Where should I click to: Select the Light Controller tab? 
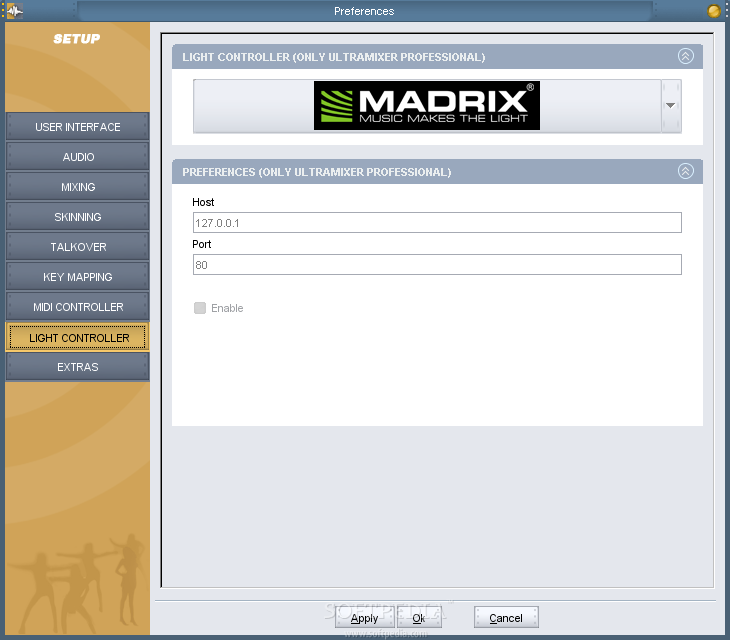tap(77, 337)
